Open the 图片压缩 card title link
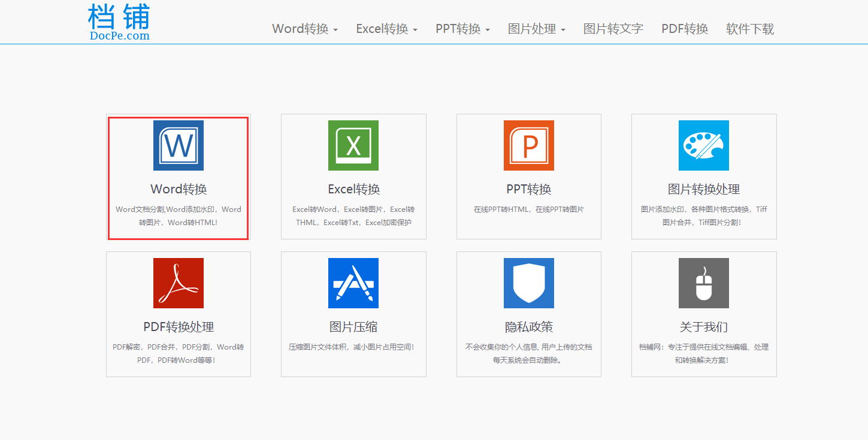868x440 pixels. click(353, 327)
